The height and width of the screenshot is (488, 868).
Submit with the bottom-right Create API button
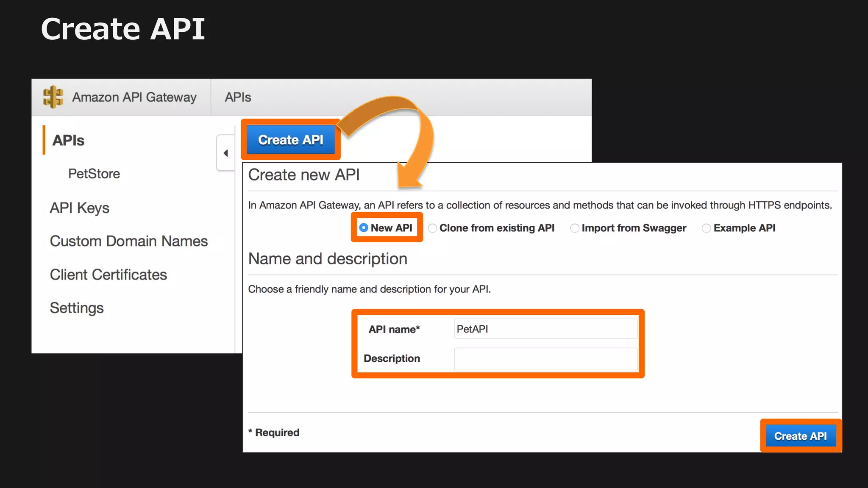[x=801, y=436]
